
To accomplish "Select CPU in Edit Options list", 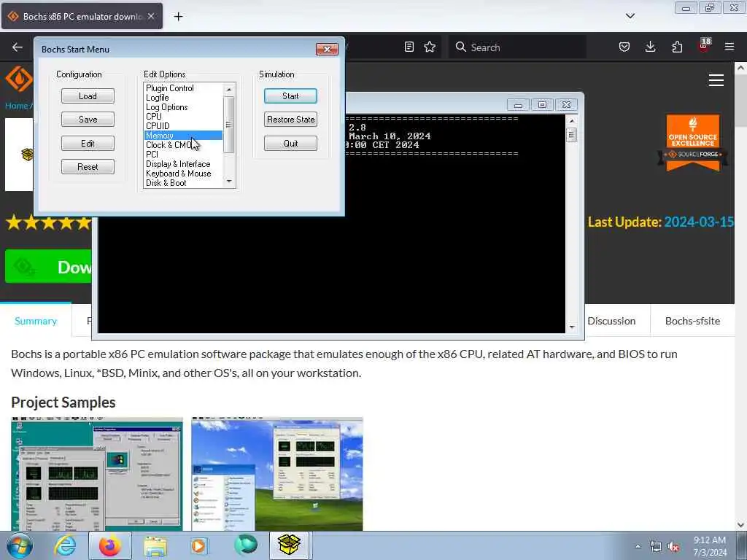I will (154, 116).
